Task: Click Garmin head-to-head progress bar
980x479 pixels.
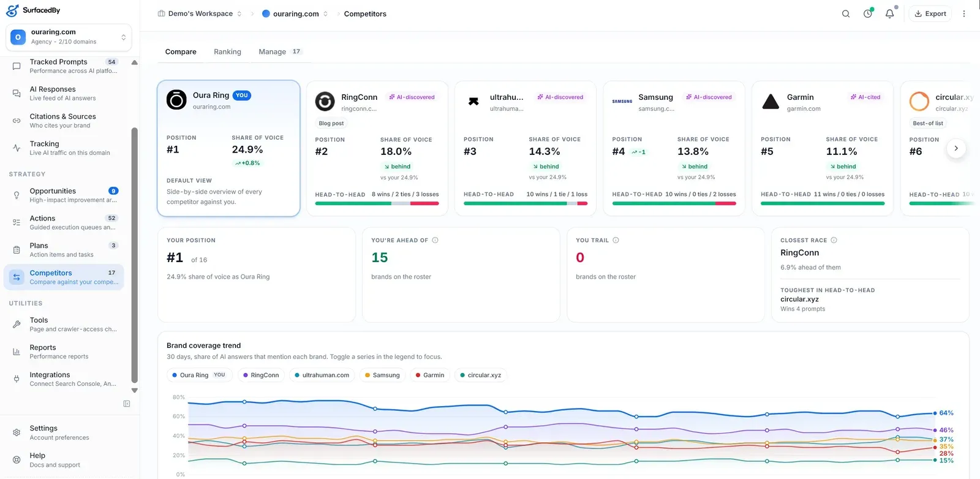Action: click(823, 203)
